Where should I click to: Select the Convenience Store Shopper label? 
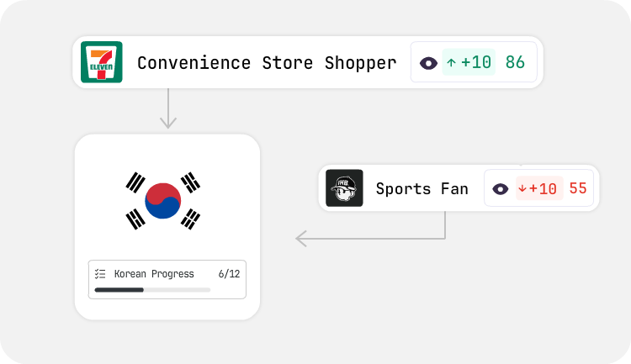click(x=266, y=63)
